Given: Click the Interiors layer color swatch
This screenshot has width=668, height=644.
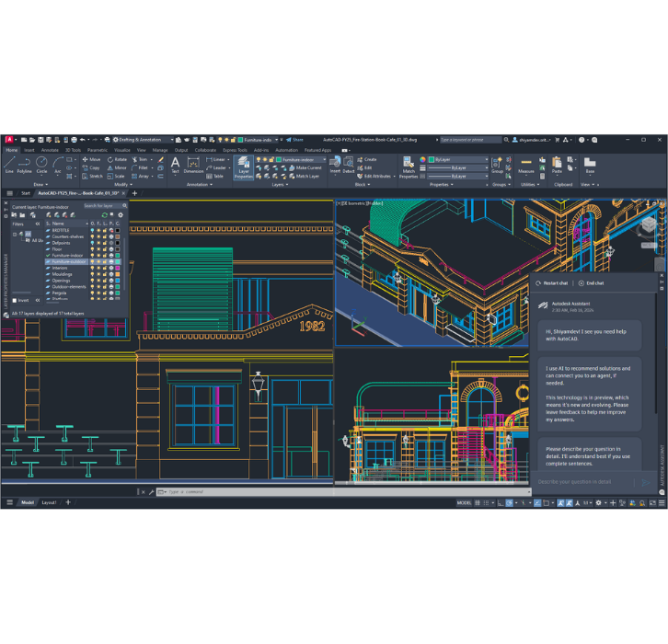Looking at the screenshot, I should coord(117,268).
